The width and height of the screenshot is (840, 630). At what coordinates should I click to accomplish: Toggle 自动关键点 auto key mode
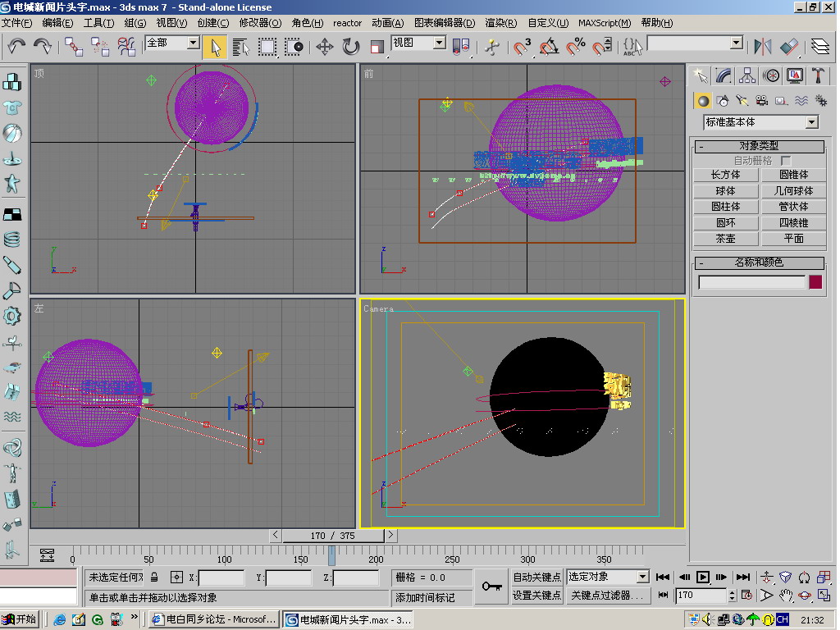[537, 577]
